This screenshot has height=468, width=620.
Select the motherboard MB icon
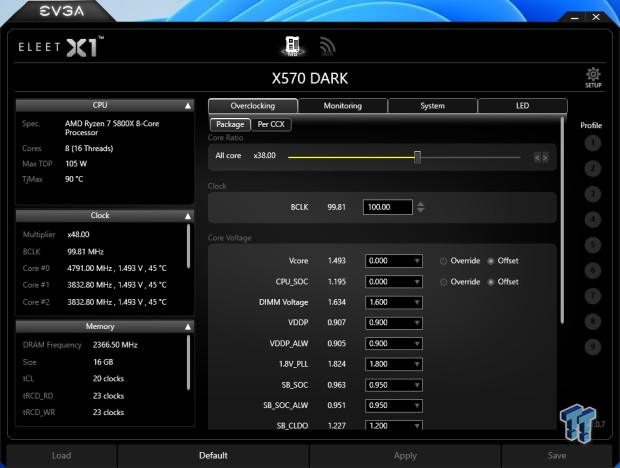[293, 46]
